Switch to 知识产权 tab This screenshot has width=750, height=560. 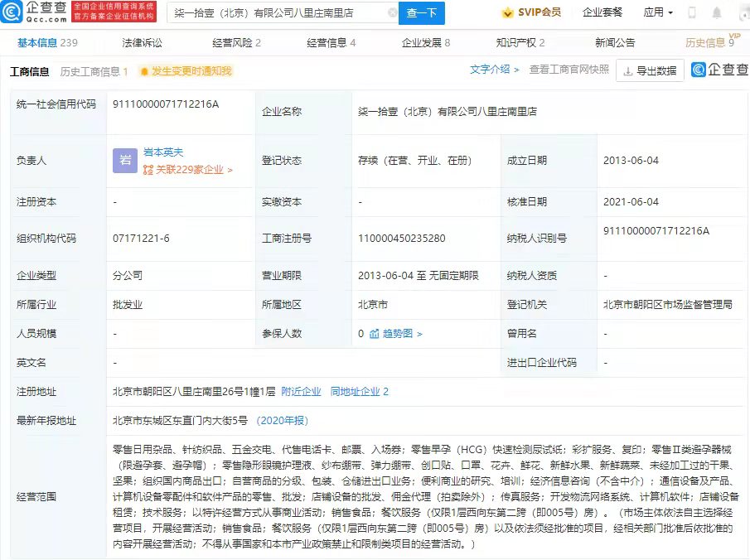520,43
